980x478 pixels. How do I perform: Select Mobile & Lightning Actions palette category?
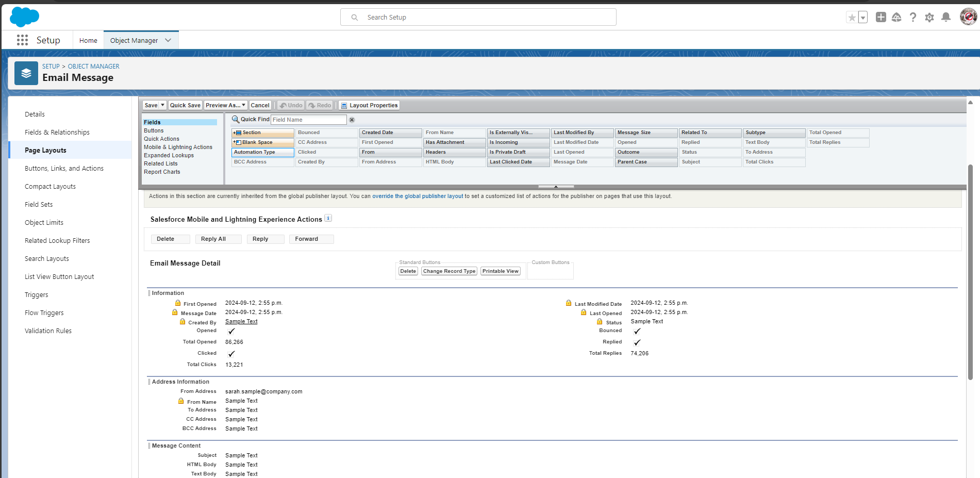click(x=178, y=147)
